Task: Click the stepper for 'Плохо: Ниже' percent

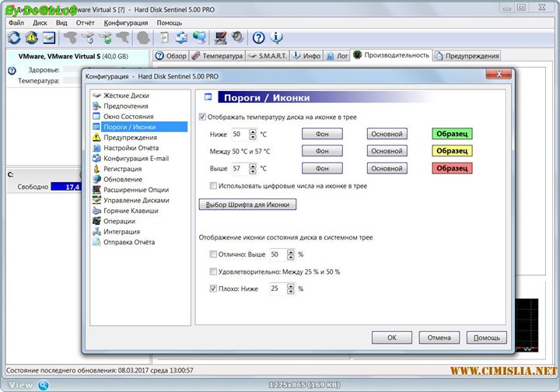Action: (x=291, y=289)
